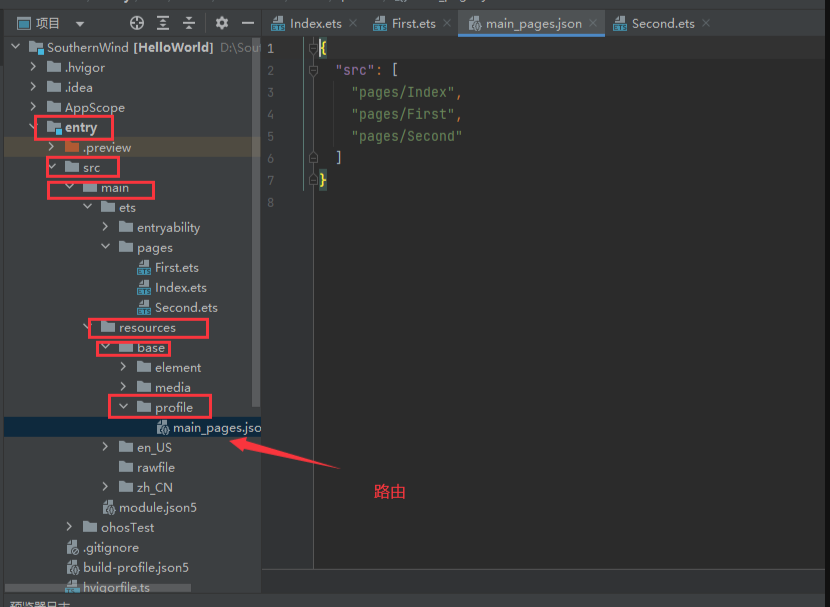This screenshot has height=607, width=830.
Task: Click the "pages/First" string in editor
Action: pos(403,114)
